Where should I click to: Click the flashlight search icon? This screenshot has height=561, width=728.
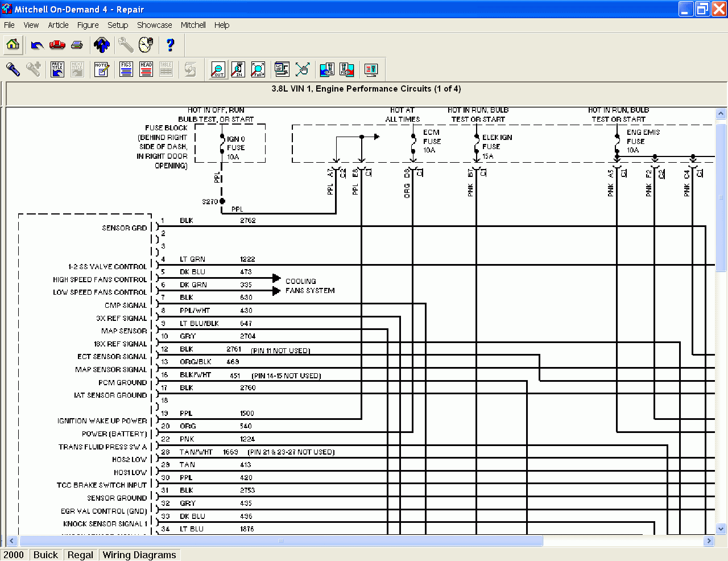(x=13, y=69)
